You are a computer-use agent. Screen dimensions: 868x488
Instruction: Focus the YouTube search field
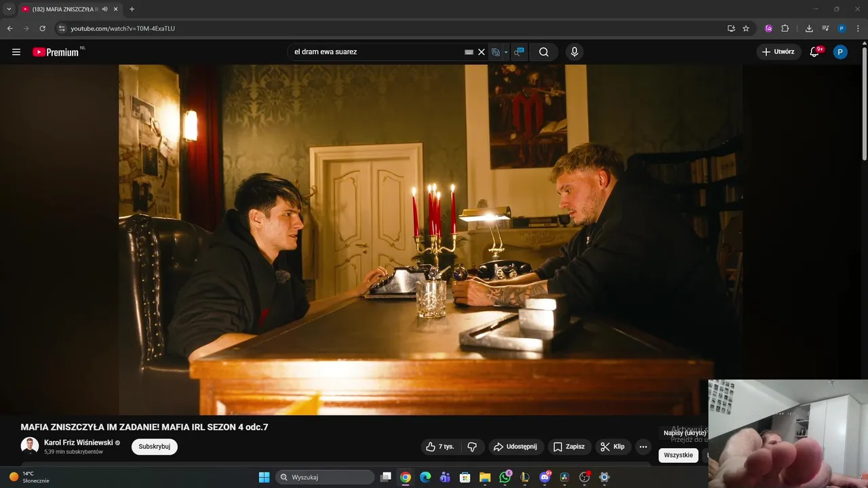coord(376,52)
